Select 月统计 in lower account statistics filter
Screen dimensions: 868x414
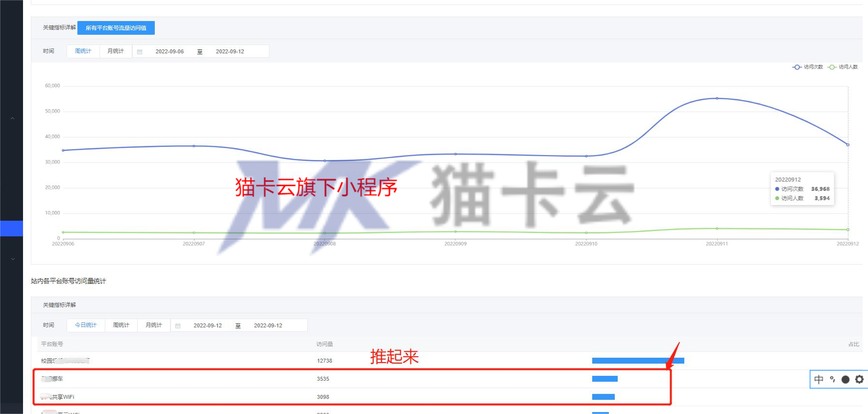[154, 325]
